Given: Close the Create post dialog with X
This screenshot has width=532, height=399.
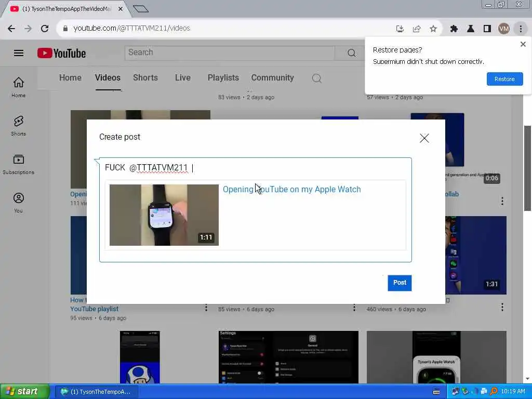Looking at the screenshot, I should (x=424, y=138).
